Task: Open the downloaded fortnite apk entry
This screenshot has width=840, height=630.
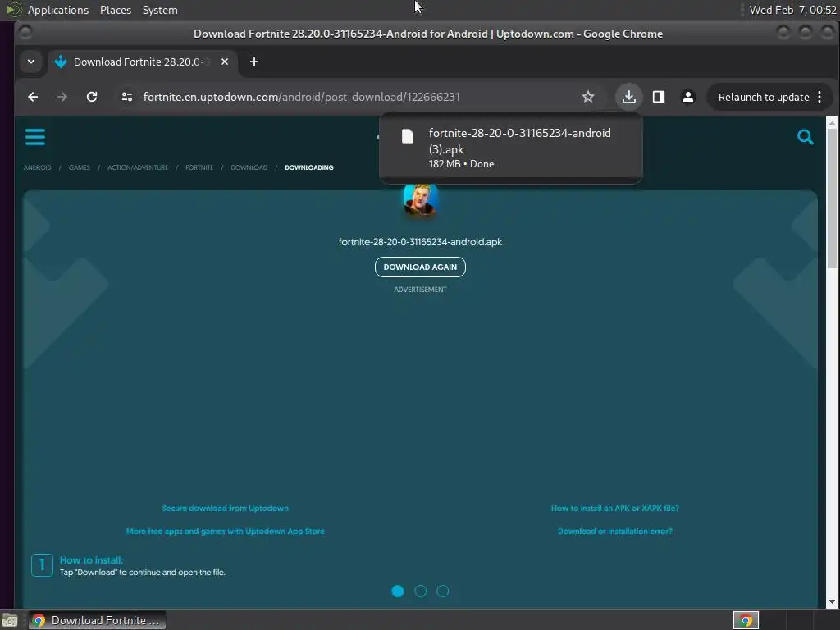Action: click(510, 148)
